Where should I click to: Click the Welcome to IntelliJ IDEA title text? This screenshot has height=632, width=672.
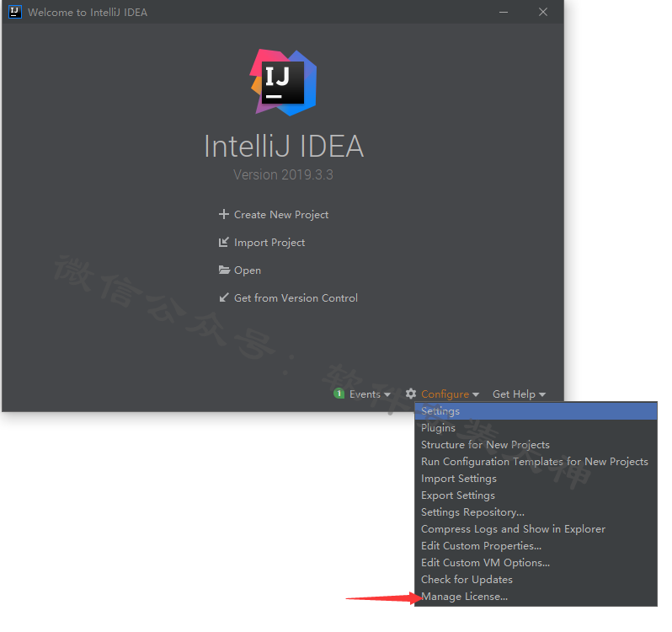click(88, 13)
